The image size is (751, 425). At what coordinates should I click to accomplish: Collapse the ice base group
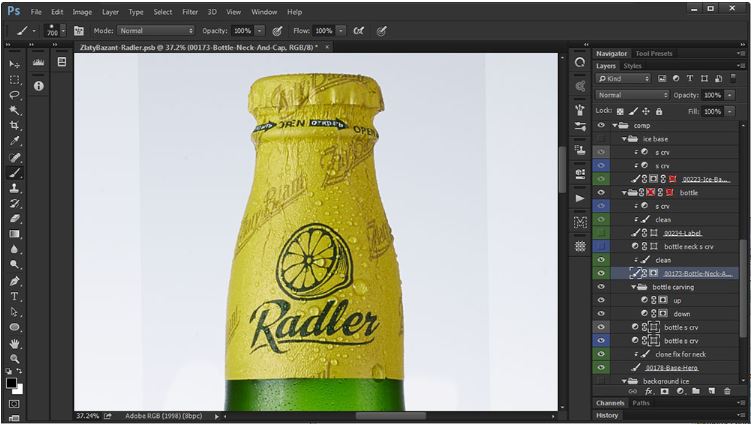624,139
